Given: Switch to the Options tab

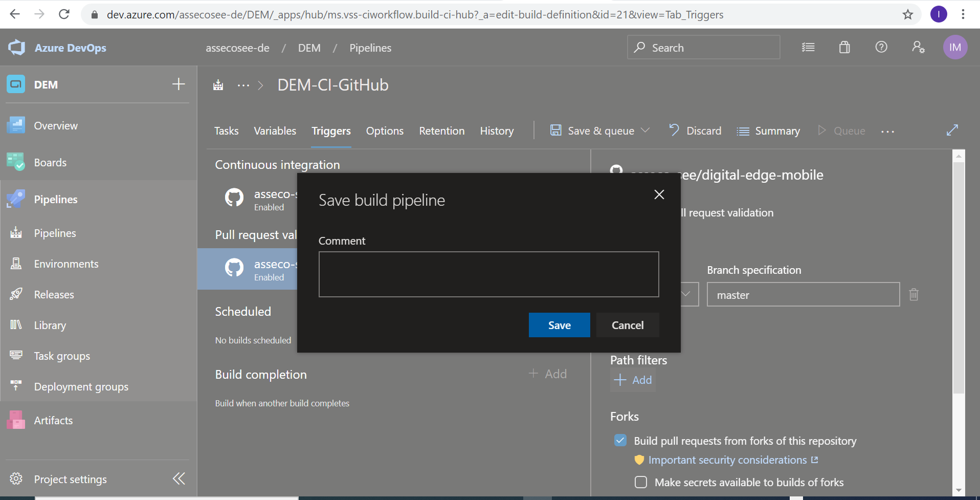Looking at the screenshot, I should coord(385,131).
